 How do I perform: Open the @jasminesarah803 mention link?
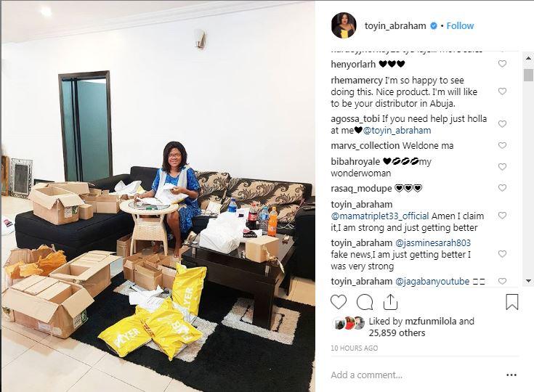(433, 243)
